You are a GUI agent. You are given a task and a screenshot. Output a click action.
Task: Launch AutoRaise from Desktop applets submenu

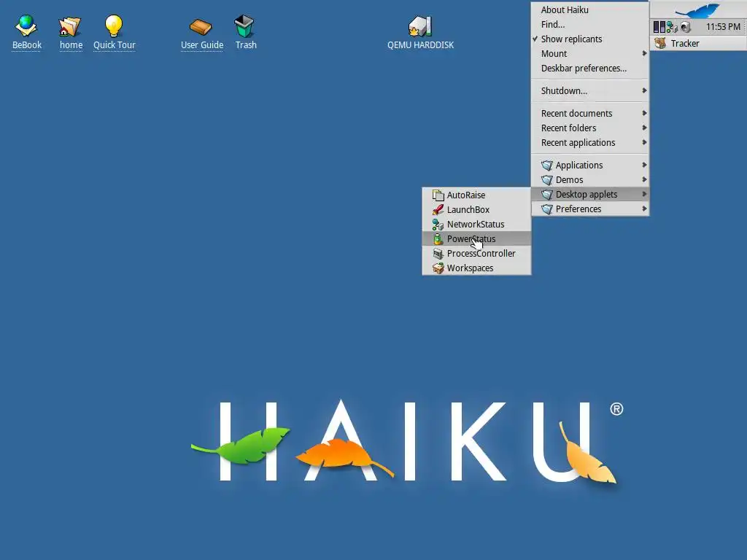pyautogui.click(x=476, y=195)
